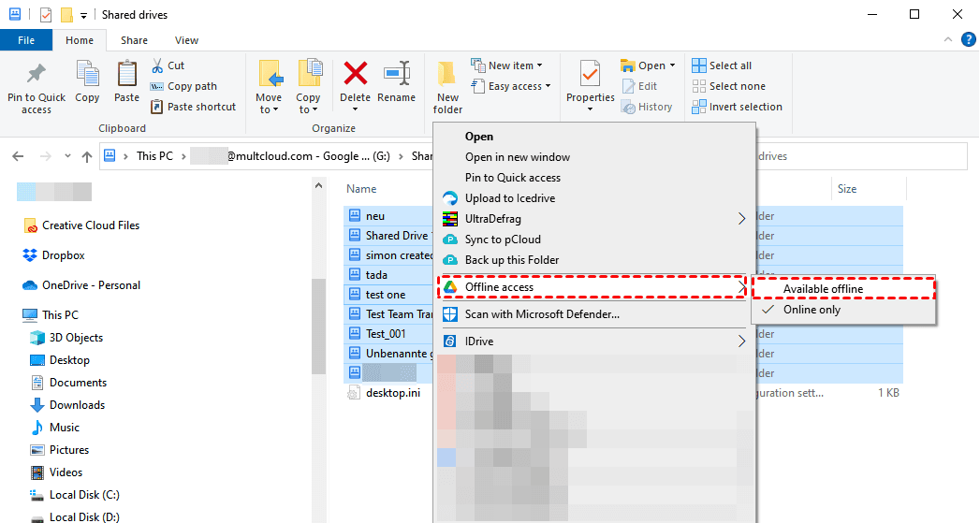Click Edit in the ribbon
This screenshot has width=980, height=523.
coord(639,86)
